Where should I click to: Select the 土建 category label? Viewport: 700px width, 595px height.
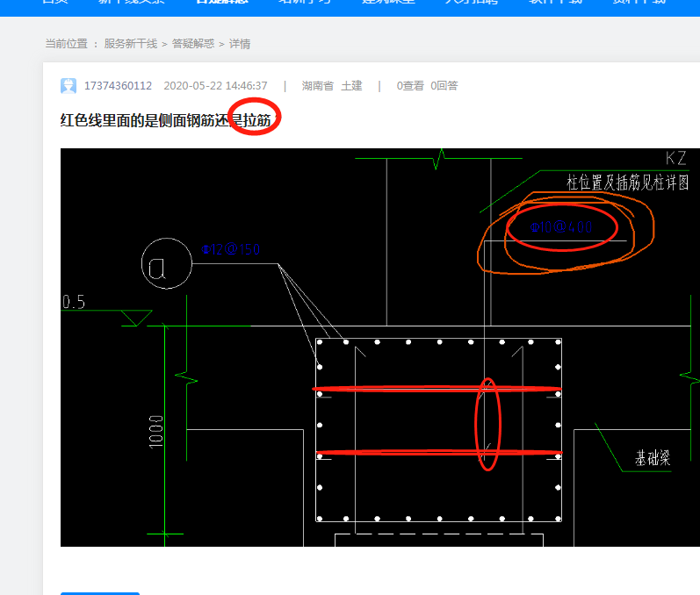click(x=352, y=86)
